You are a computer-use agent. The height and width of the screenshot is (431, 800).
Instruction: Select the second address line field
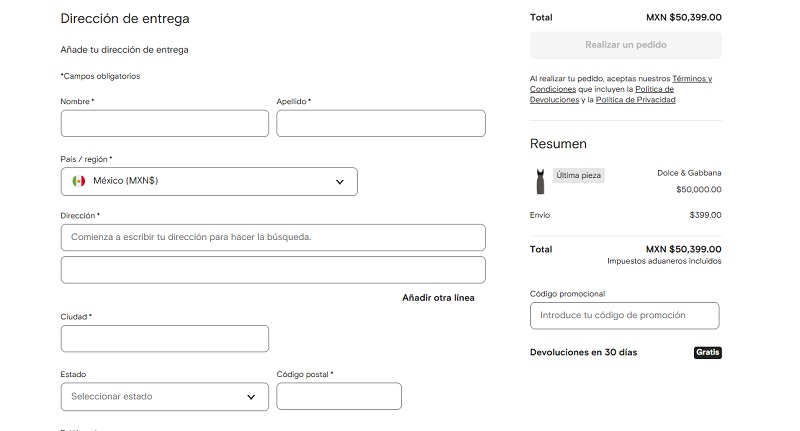click(272, 270)
